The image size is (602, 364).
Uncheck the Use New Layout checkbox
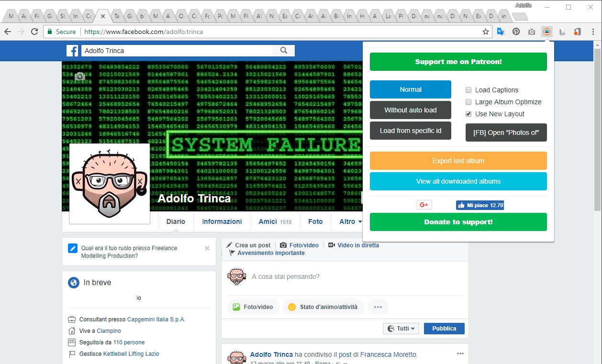point(469,114)
